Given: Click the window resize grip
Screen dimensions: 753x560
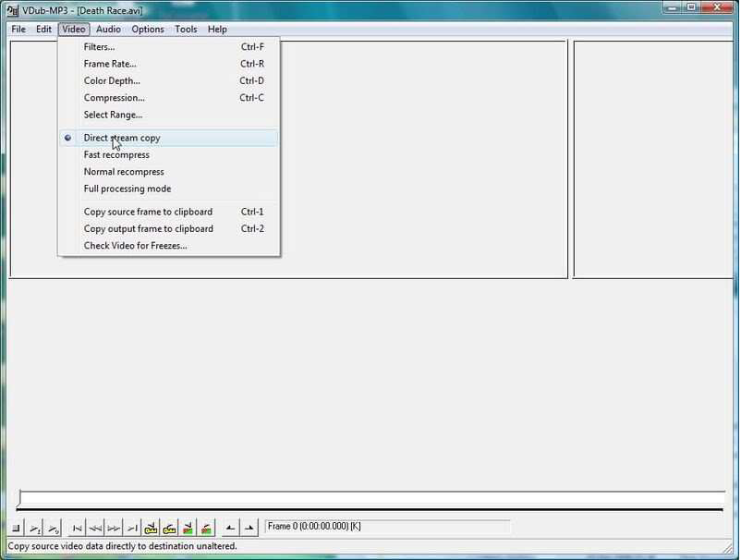Looking at the screenshot, I should pos(728,547).
